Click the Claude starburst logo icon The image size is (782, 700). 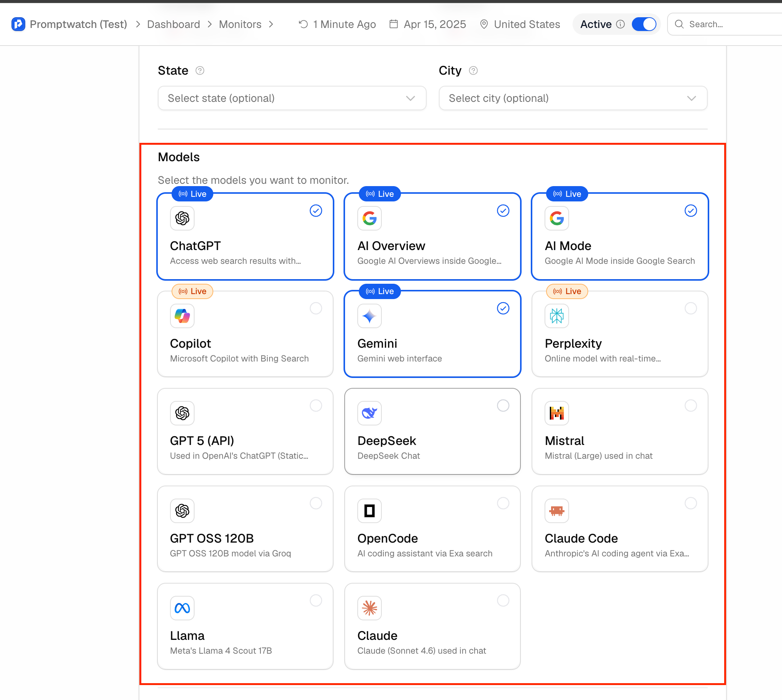[x=370, y=608]
